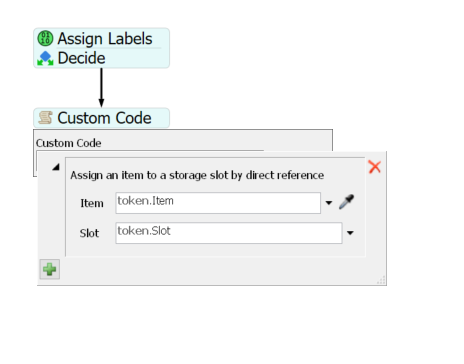Image resolution: width=464 pixels, height=364 pixels.
Task: Select the connector arrow between activities
Action: pyautogui.click(x=101, y=87)
